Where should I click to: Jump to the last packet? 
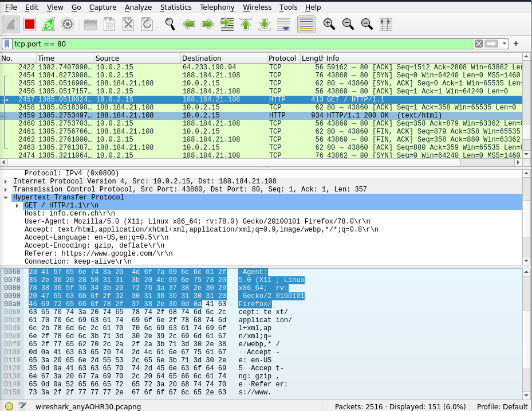pyautogui.click(x=265, y=24)
